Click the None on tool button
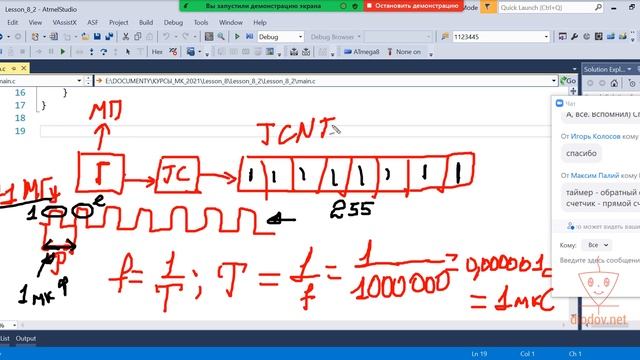640x360 pixels. click(x=404, y=52)
